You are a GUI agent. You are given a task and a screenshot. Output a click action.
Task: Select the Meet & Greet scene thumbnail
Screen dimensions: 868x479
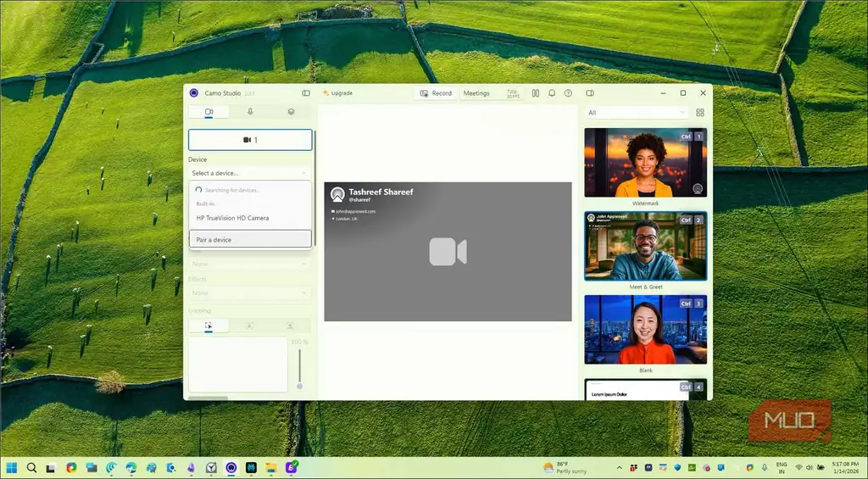point(645,246)
